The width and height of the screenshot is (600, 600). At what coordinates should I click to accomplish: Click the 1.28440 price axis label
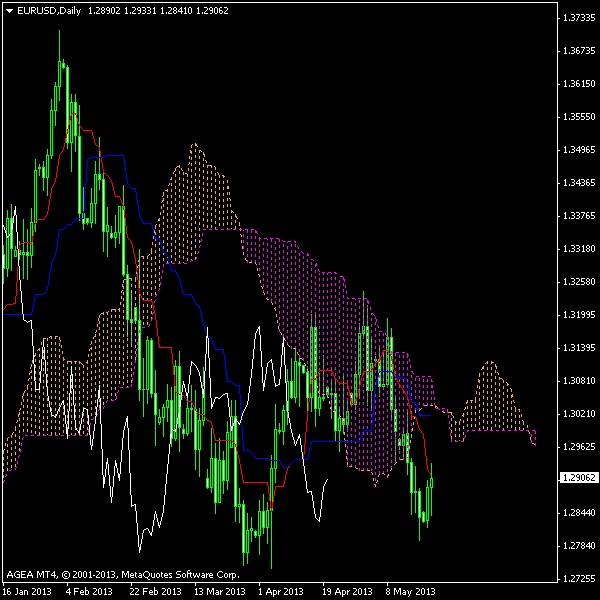(576, 512)
